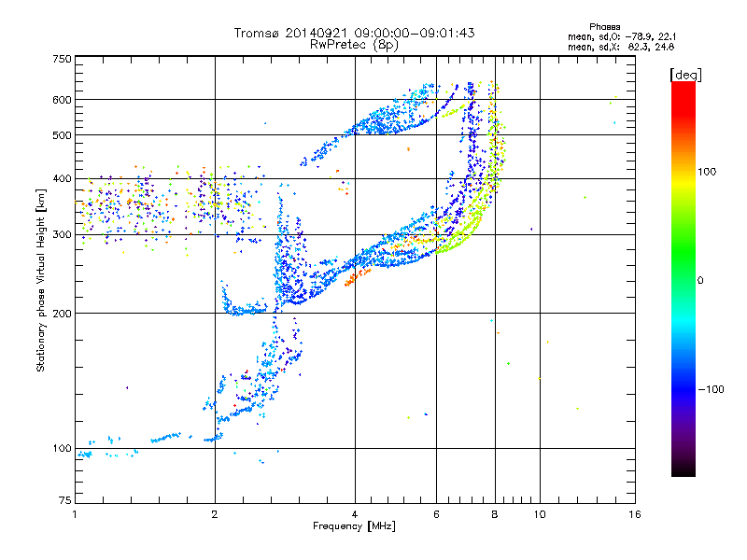Click the plot title 'Tromsø 20140921 09:00:00-09:01:43'
The height and width of the screenshot is (560, 747).
(x=354, y=33)
